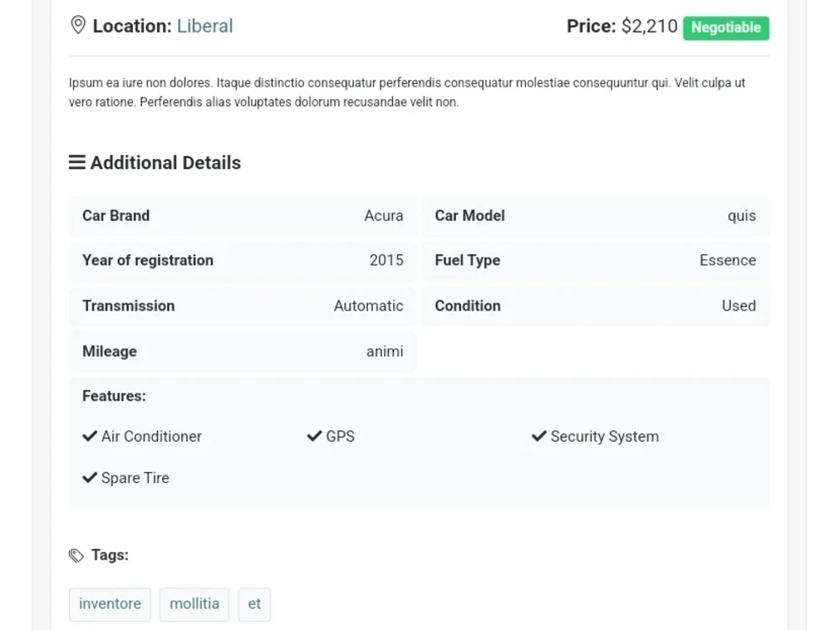The width and height of the screenshot is (840, 630).
Task: Click the Additional Details list icon
Action: pyautogui.click(x=77, y=162)
